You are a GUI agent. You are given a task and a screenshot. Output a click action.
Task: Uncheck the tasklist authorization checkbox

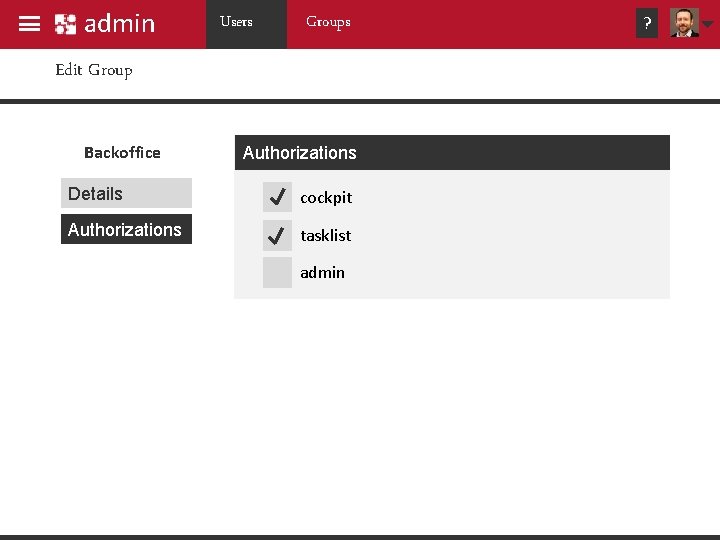(x=277, y=236)
